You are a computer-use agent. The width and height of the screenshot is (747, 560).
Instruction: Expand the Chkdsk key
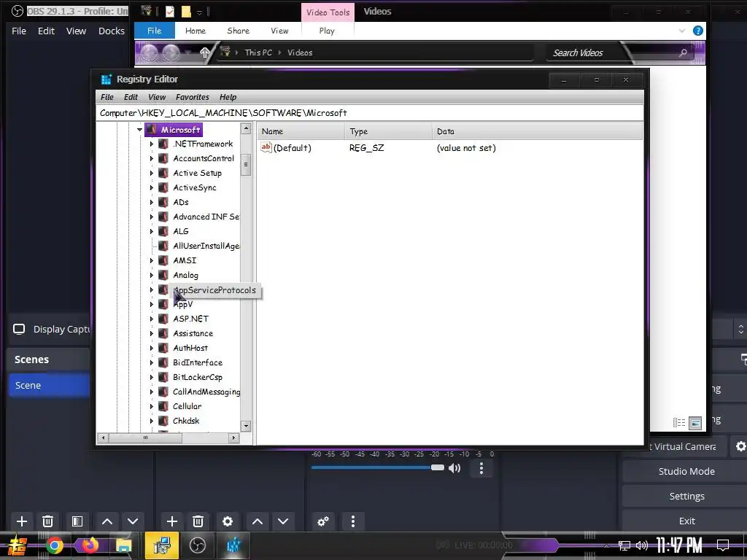click(152, 421)
